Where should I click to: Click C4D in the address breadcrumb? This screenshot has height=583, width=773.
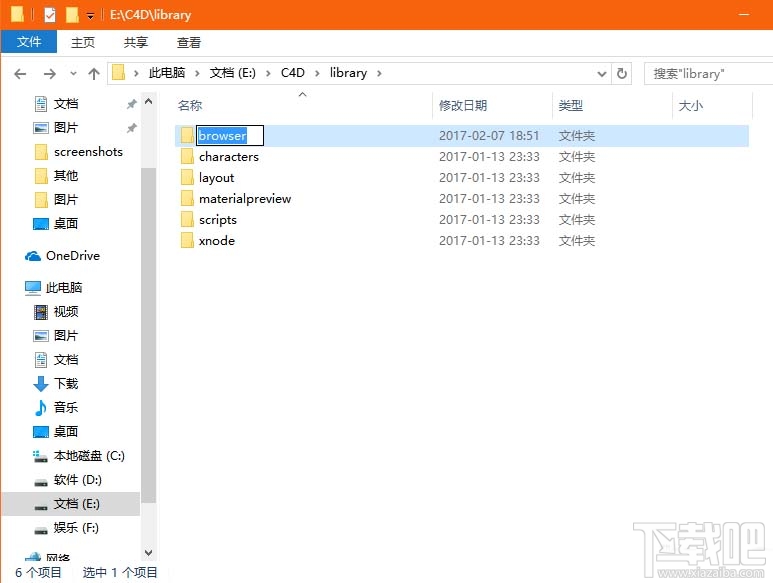292,73
